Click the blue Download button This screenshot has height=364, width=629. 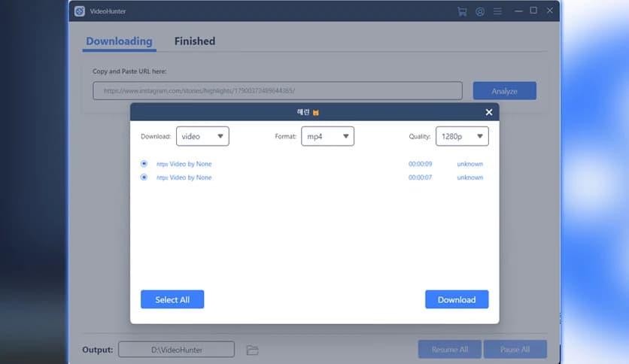pos(457,299)
